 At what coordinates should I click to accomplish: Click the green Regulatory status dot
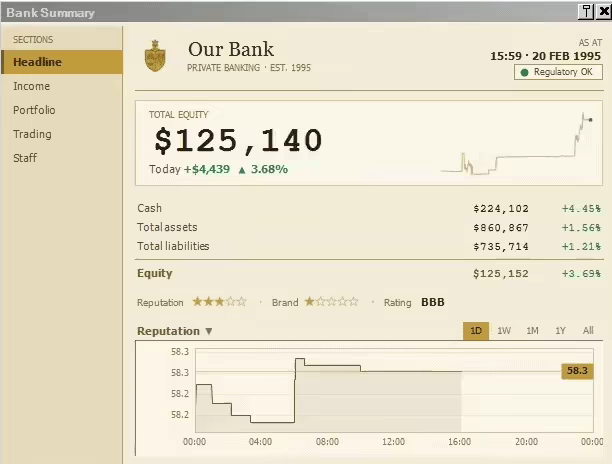click(x=525, y=73)
